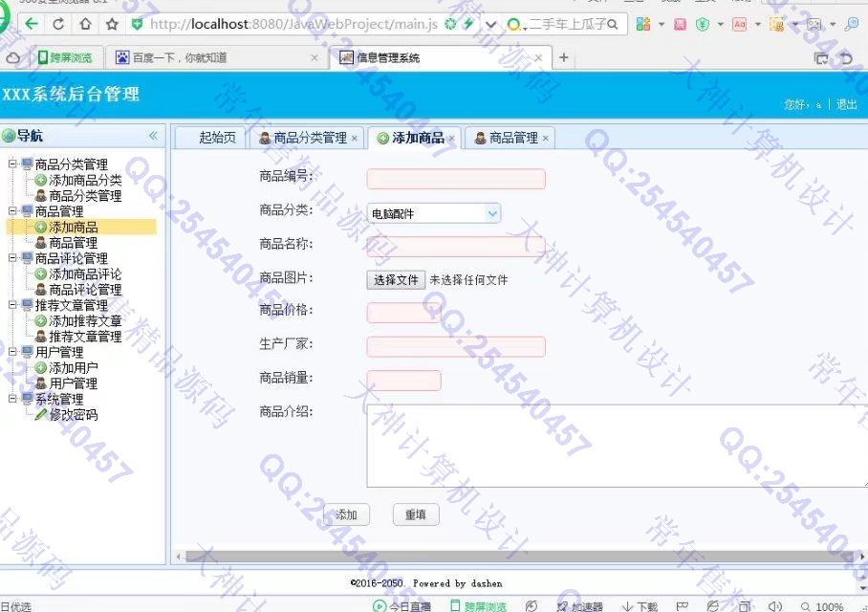
Task: Open 商品管理 leaf under 商品管理 folder
Action: coord(73,243)
